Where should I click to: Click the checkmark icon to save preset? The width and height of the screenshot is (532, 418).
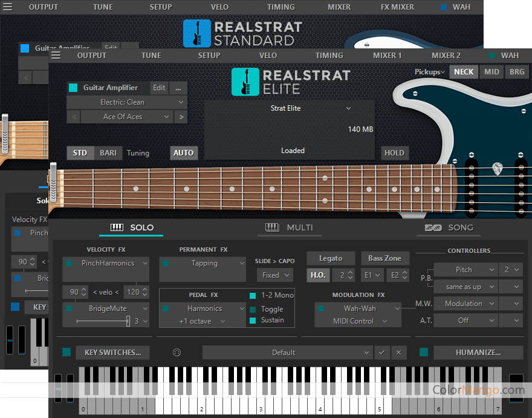(381, 353)
